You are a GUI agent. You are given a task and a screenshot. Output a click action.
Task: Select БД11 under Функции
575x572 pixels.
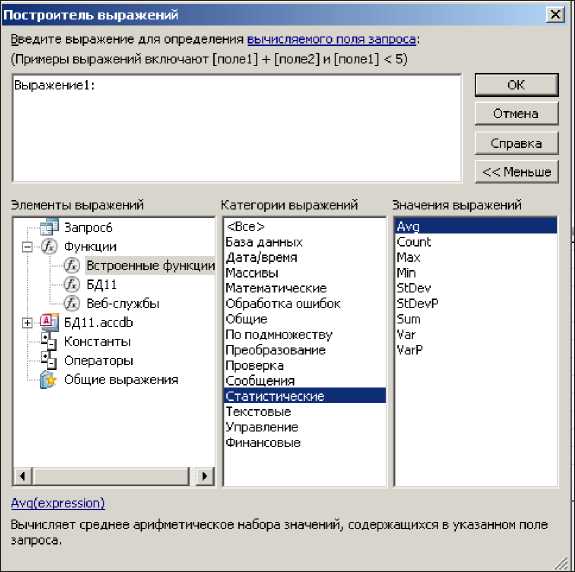(x=102, y=285)
